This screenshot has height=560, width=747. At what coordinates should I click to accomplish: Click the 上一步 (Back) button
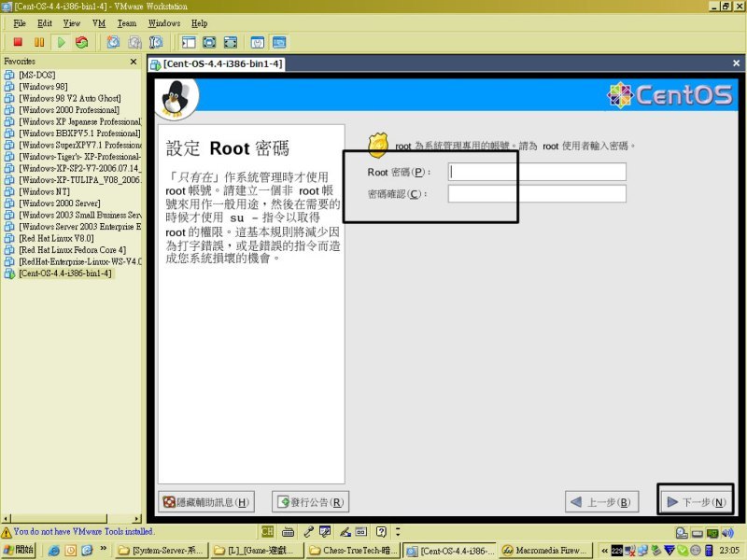(x=601, y=502)
